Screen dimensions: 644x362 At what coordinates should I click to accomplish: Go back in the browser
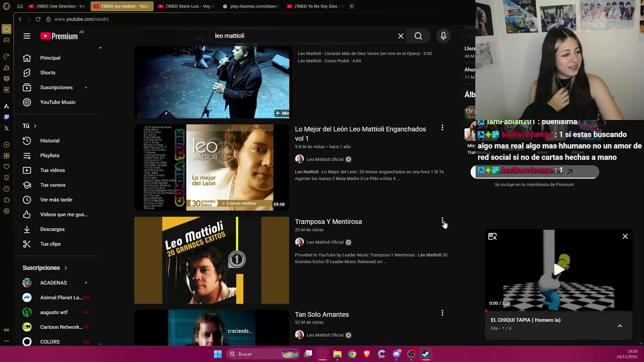coord(20,19)
